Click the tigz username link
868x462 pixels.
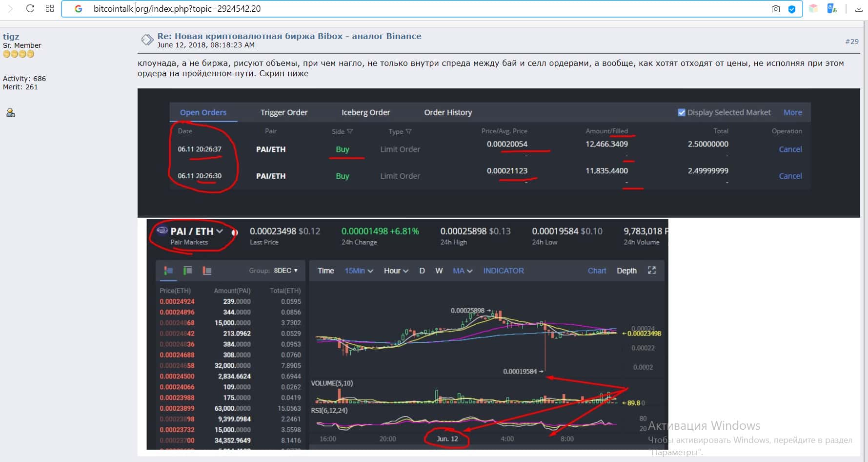(11, 37)
